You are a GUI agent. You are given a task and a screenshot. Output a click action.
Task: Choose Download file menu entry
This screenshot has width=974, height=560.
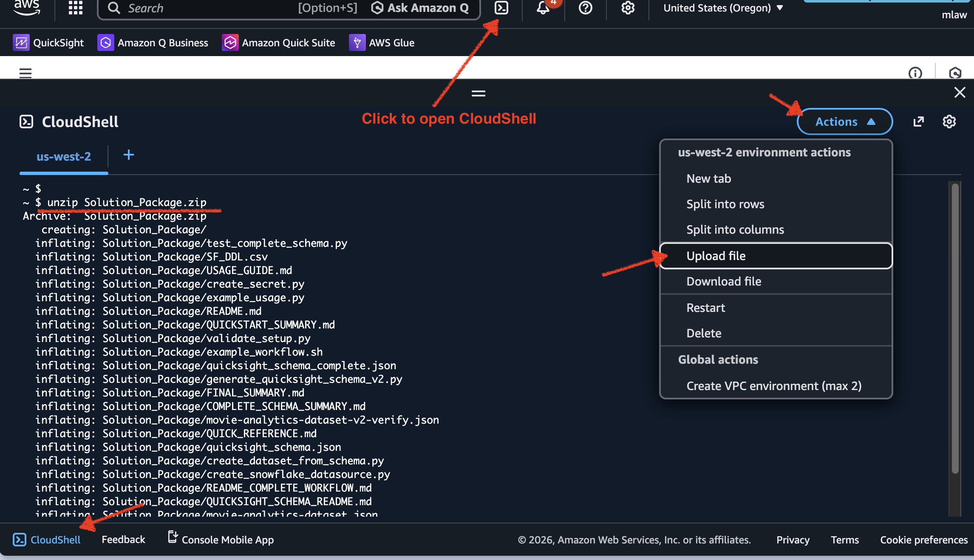[724, 281]
